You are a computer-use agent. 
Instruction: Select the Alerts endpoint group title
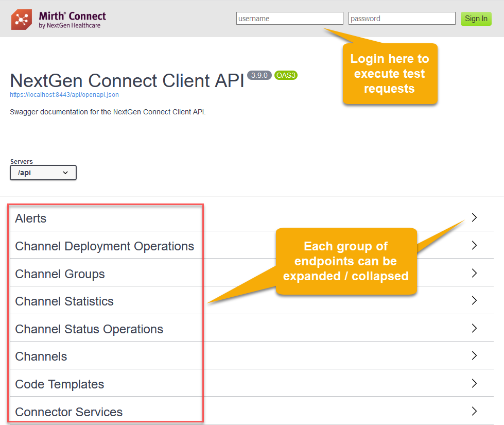pyautogui.click(x=31, y=218)
